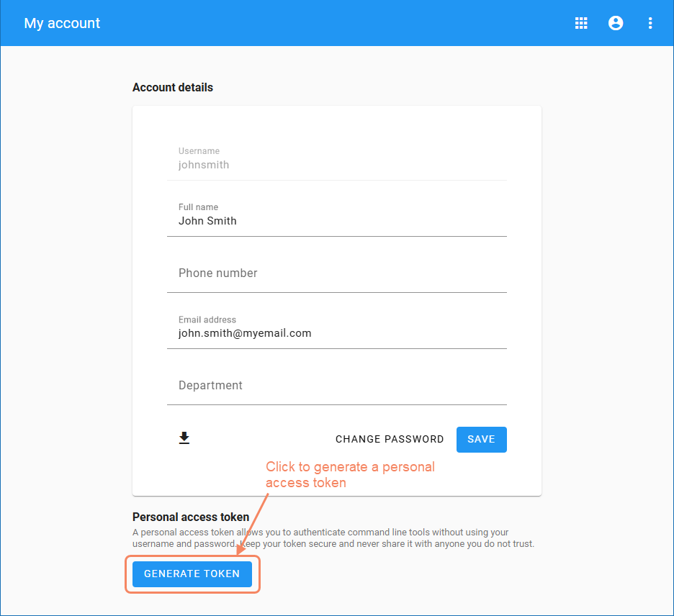Focus the Department text field
This screenshot has height=616, width=674.
(337, 386)
